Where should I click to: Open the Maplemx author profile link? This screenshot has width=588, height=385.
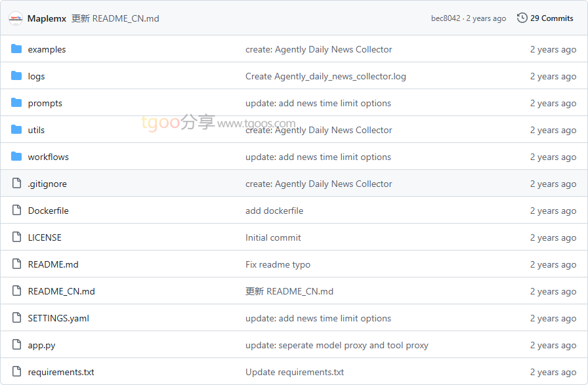[x=47, y=18]
